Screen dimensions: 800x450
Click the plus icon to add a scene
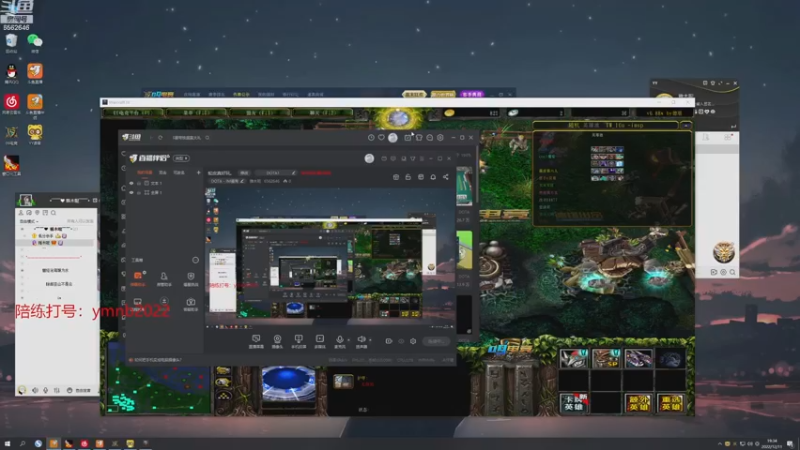pos(198,172)
